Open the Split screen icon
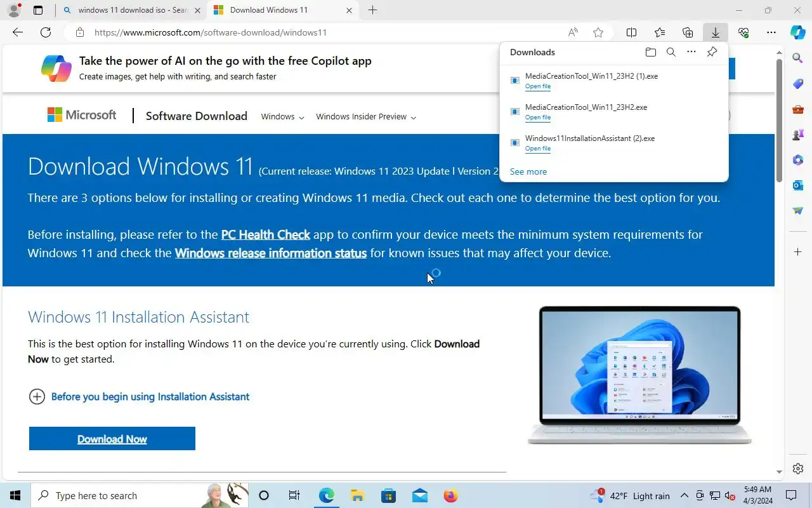This screenshot has height=508, width=812. [x=632, y=32]
